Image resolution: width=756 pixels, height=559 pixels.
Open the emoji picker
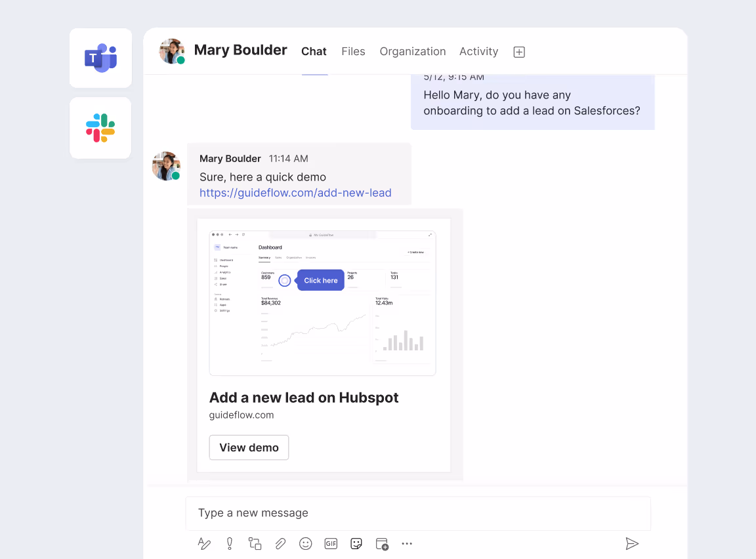pos(306,543)
